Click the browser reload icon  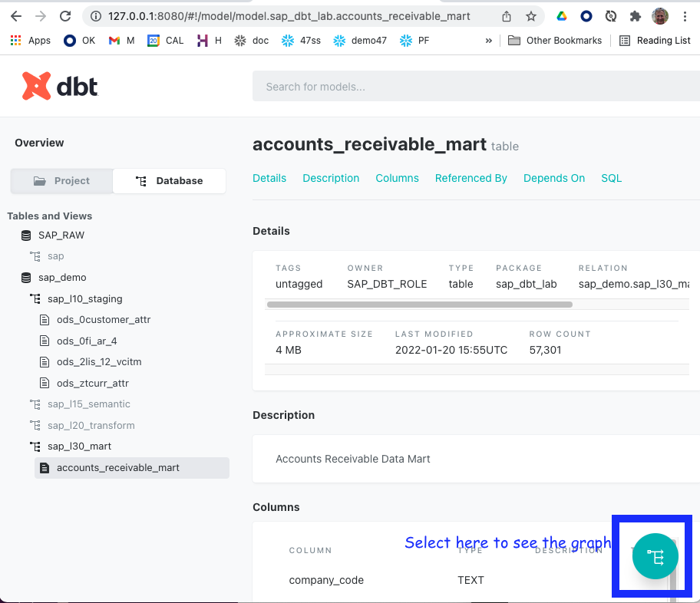pyautogui.click(x=66, y=14)
